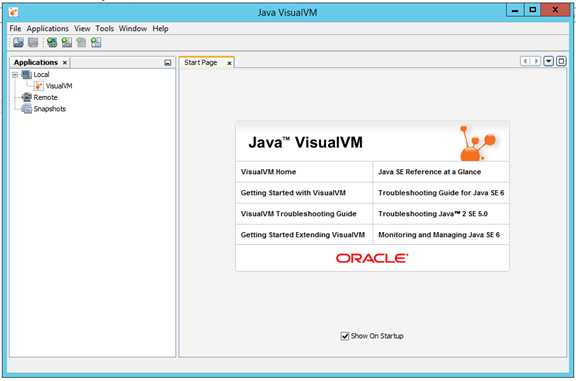
Task: Open the Applications menu
Action: tap(47, 28)
